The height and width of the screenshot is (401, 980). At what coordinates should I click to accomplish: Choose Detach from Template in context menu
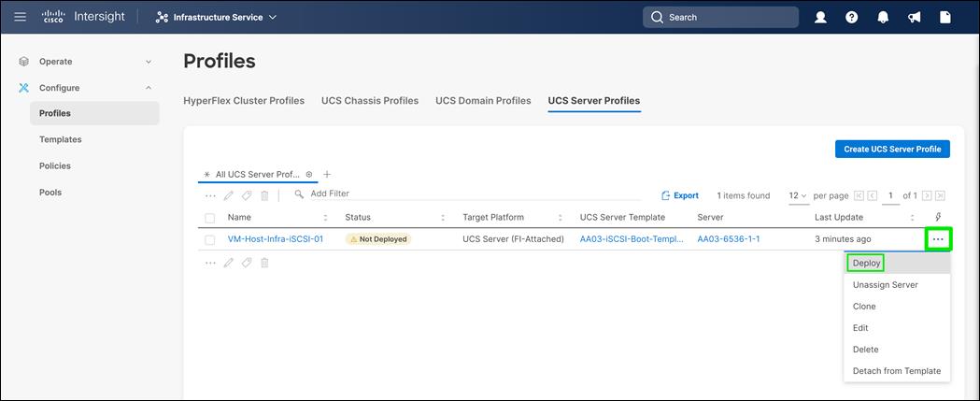point(897,371)
